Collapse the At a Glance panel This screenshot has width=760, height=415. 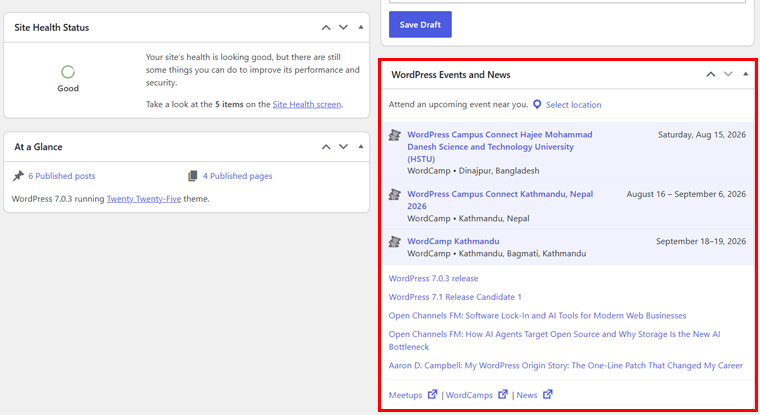[x=361, y=147]
